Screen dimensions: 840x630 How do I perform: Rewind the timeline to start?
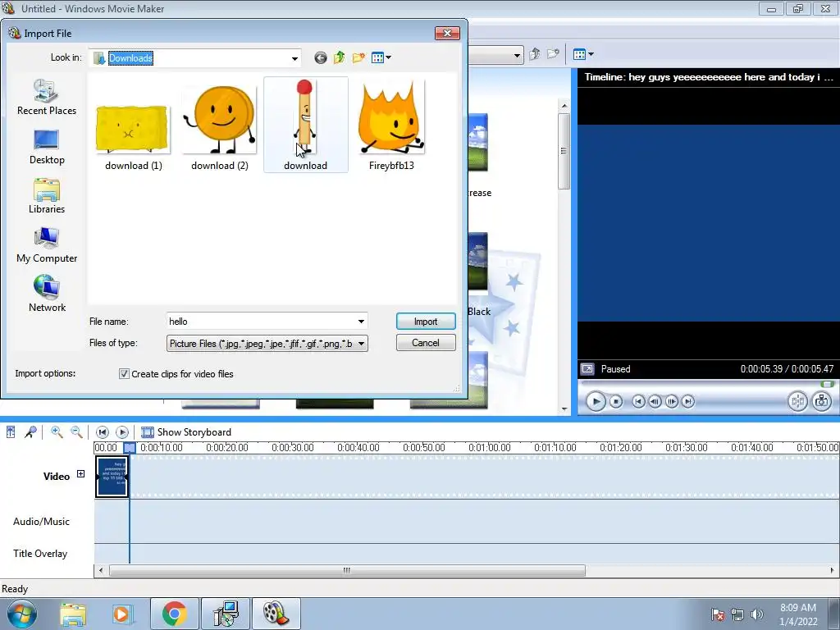[102, 431]
